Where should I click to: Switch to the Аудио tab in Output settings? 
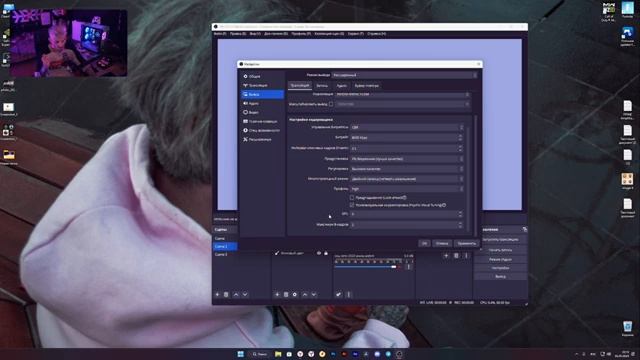pyautogui.click(x=342, y=86)
